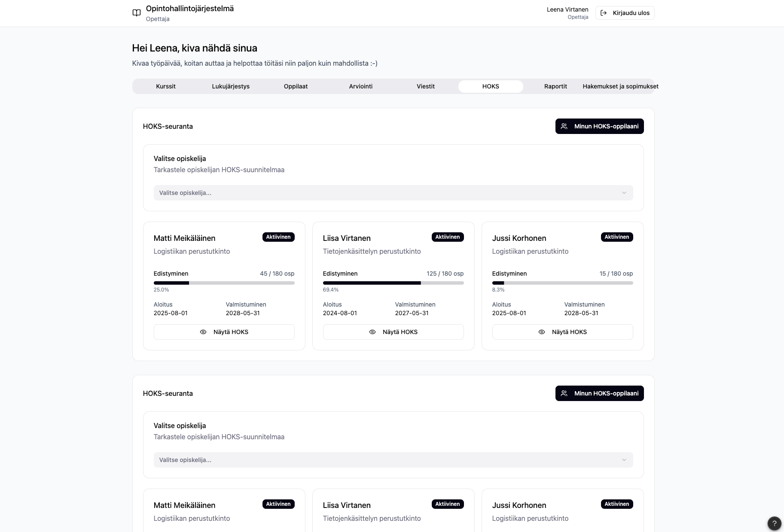Select the Arviointi tab
This screenshot has width=784, height=532.
360,86
